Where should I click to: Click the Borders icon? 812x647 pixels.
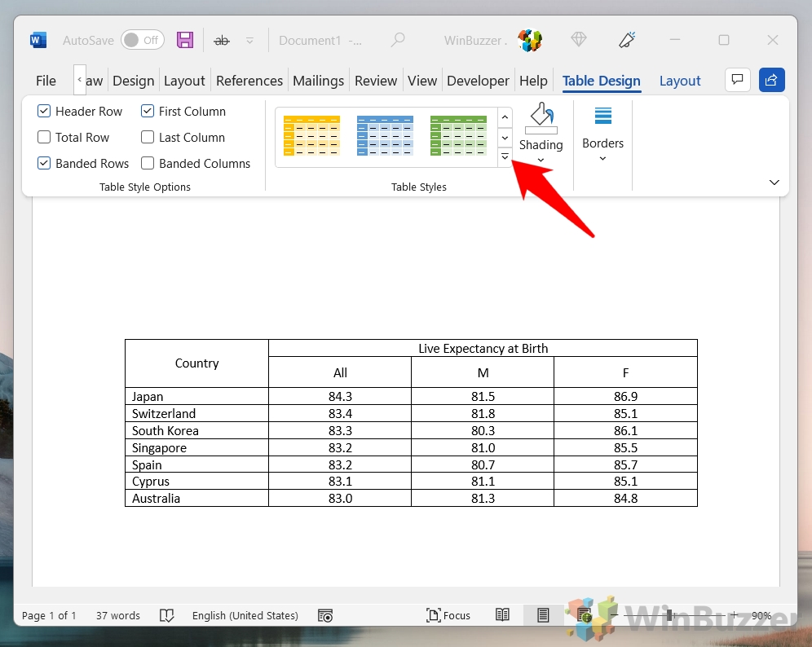point(602,117)
